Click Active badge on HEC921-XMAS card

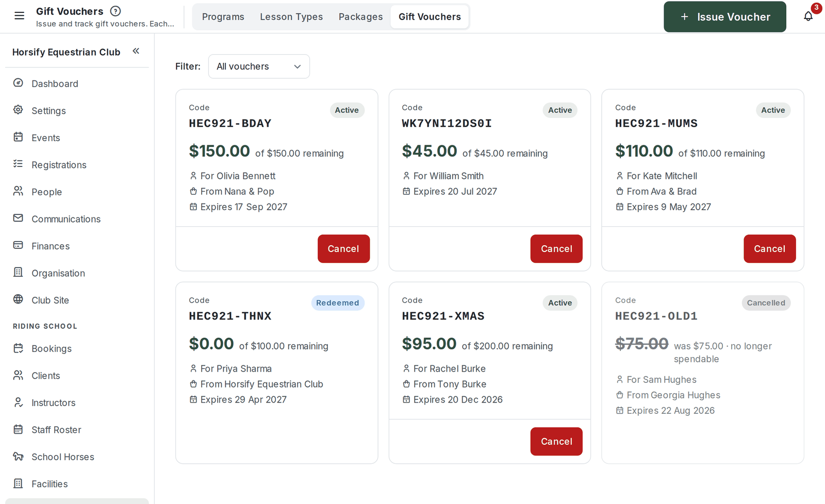tap(560, 303)
